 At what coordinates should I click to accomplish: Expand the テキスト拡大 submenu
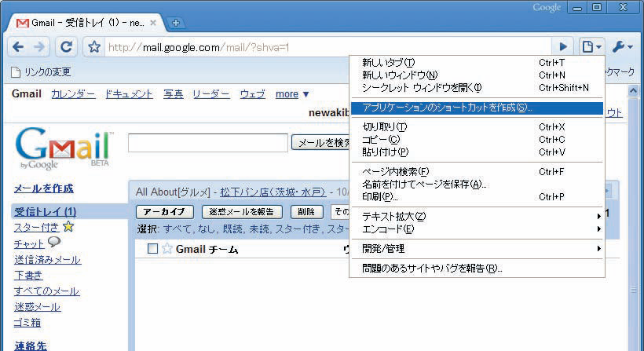coord(477,217)
